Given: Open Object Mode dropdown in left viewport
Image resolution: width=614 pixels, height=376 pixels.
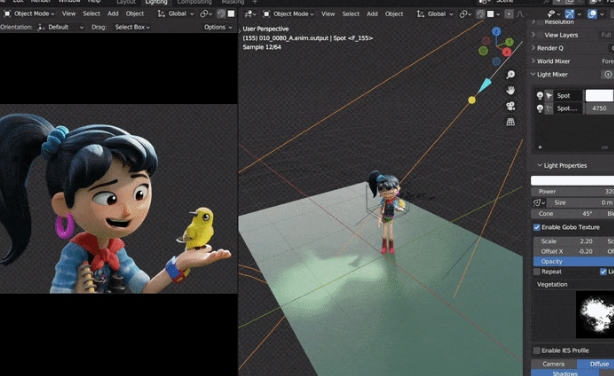Looking at the screenshot, I should (x=29, y=14).
